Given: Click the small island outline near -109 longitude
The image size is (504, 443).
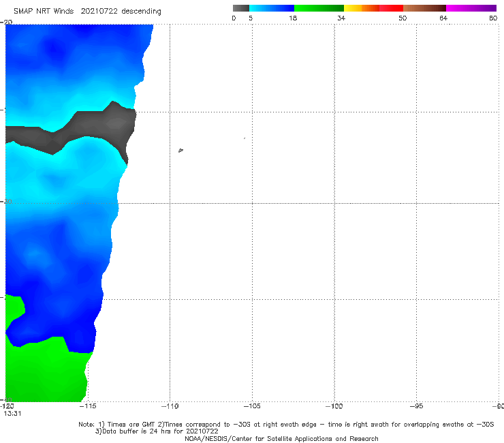Looking at the screenshot, I should tap(180, 150).
